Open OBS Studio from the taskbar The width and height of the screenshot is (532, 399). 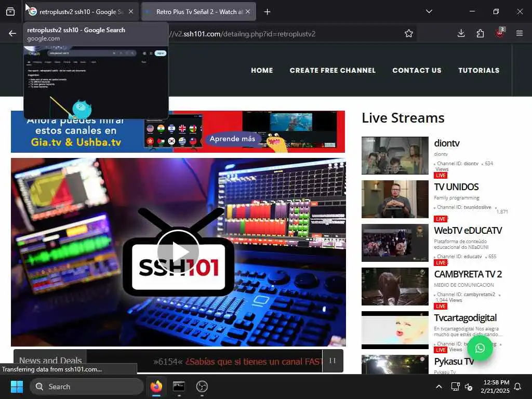tap(202, 387)
